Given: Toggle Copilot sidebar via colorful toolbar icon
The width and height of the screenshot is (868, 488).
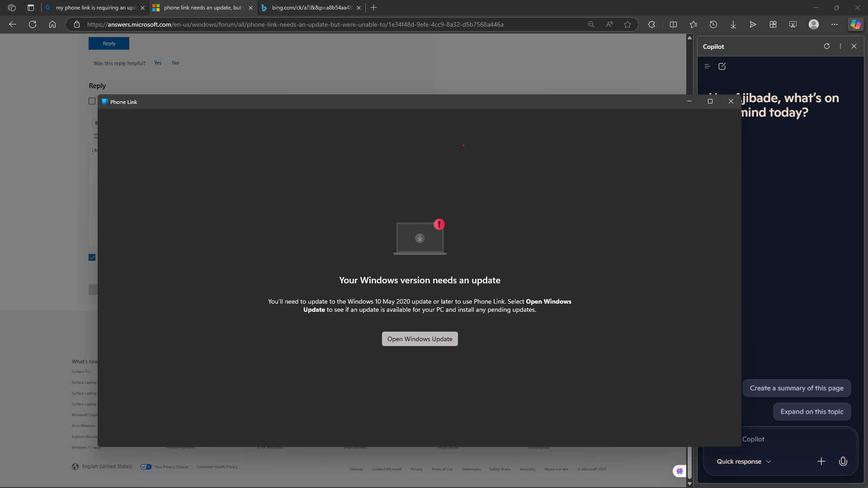Looking at the screenshot, I should [855, 24].
